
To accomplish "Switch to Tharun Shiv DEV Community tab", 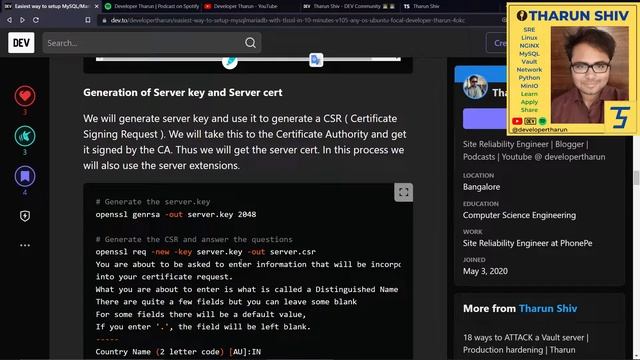I will pos(350,6).
